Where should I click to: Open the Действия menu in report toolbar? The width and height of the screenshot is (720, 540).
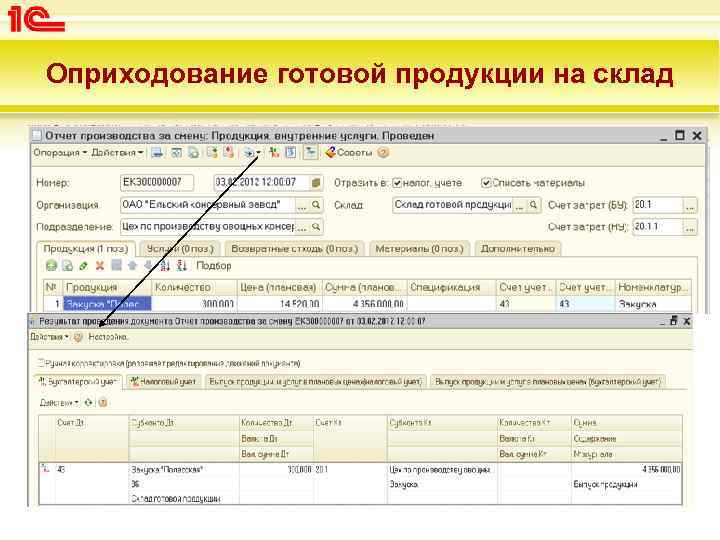117,152
